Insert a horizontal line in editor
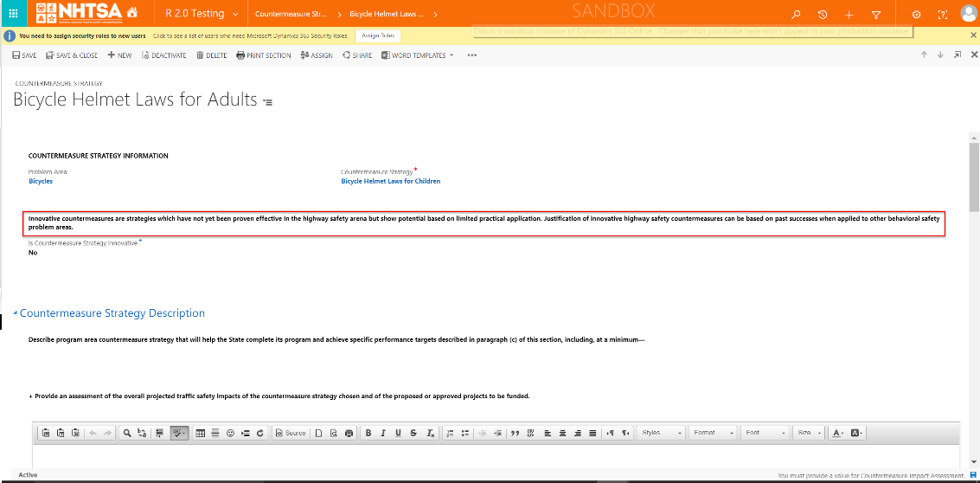 click(215, 433)
